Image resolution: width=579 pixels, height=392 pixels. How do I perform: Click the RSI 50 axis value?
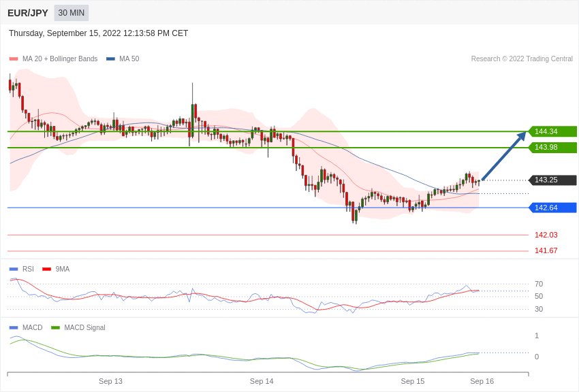539,296
